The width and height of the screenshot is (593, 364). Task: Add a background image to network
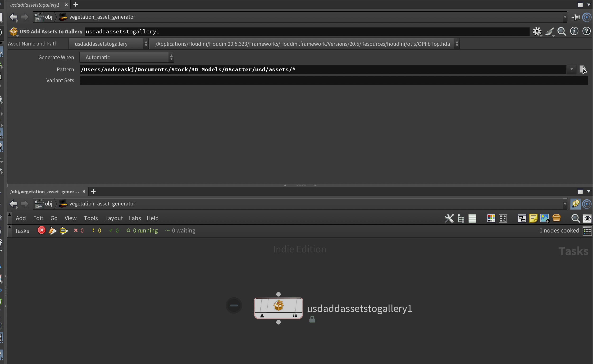pyautogui.click(x=545, y=218)
